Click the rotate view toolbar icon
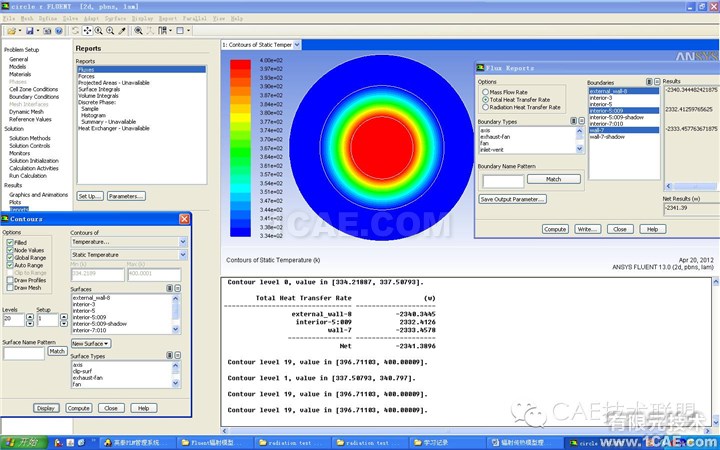720x450 pixels. tap(77, 31)
